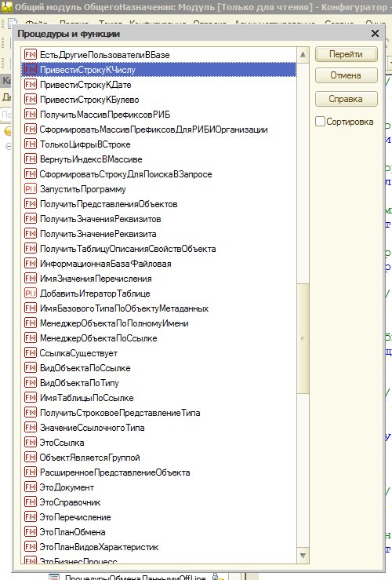The image size is (392, 580).
Task: Select МенеджерОбъектаПоСсылке list entry
Action: (x=159, y=338)
